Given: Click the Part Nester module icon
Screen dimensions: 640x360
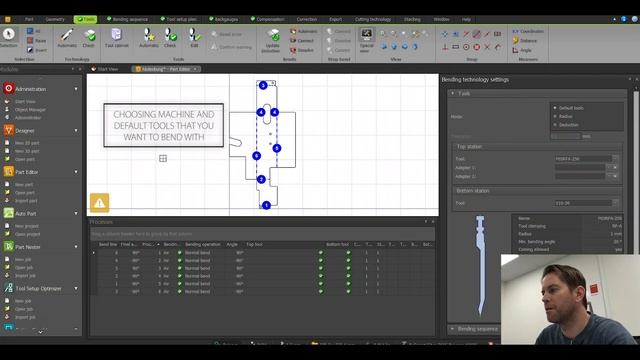Looking at the screenshot, I should pos(9,247).
